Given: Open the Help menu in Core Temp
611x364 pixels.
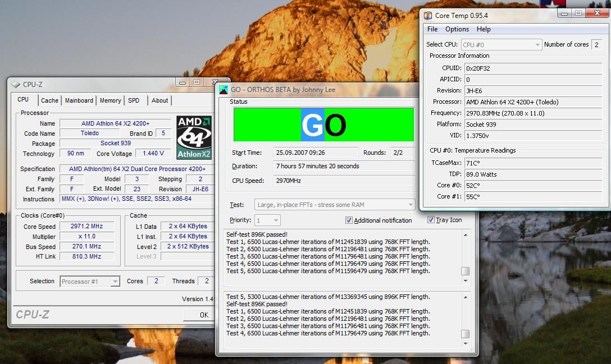Looking at the screenshot, I should click(x=484, y=29).
